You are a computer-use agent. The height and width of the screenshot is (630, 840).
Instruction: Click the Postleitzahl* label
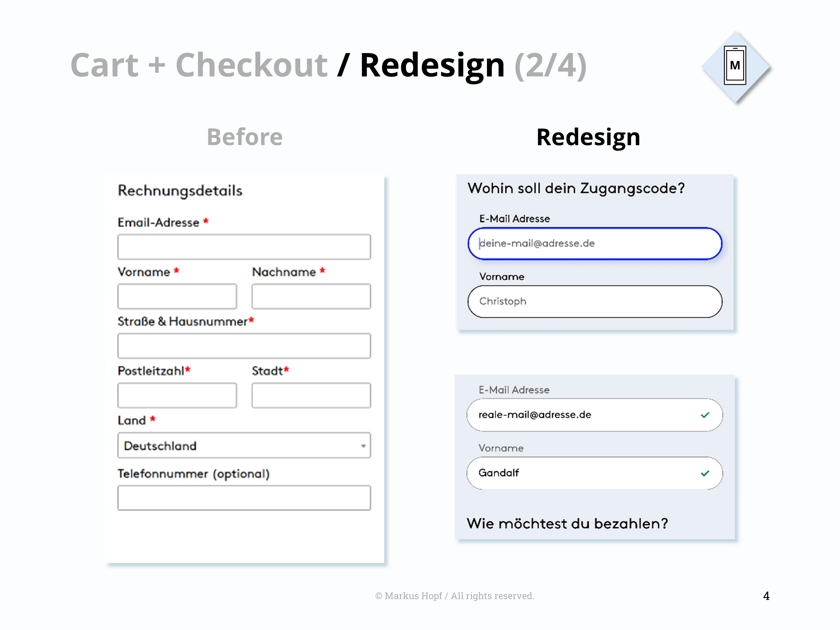pyautogui.click(x=154, y=371)
